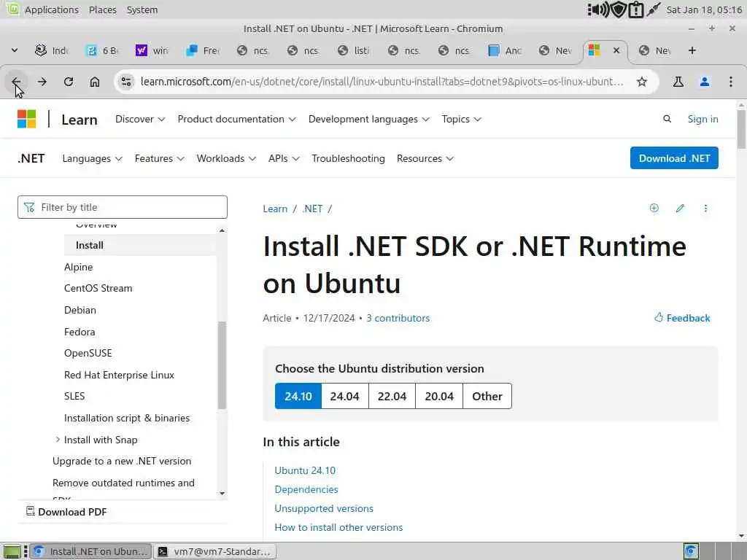The image size is (747, 560).
Task: Open the Places menu
Action: [x=102, y=9]
